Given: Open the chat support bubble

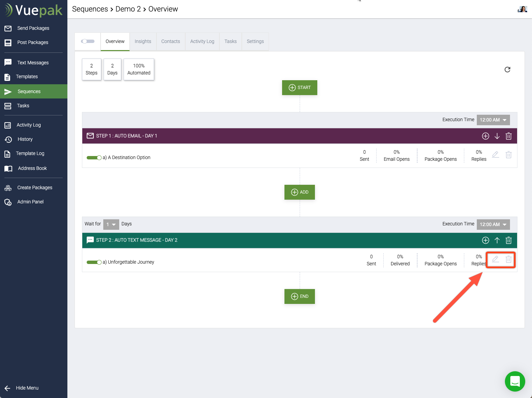Looking at the screenshot, I should coord(515,381).
